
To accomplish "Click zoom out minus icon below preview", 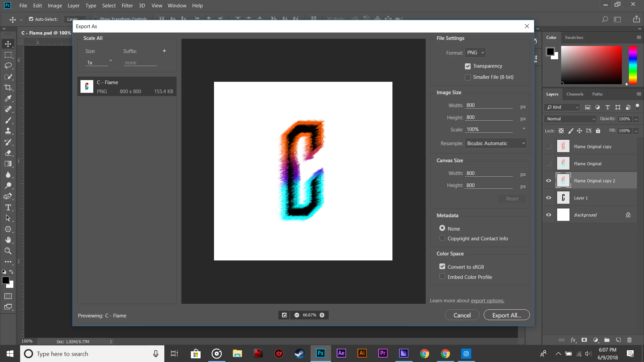I will pyautogui.click(x=297, y=315).
